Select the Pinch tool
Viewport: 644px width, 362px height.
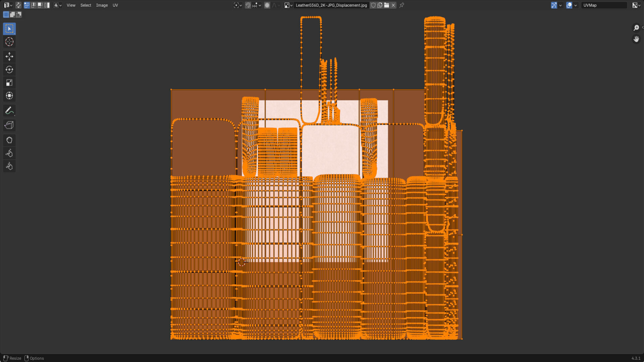(x=9, y=166)
